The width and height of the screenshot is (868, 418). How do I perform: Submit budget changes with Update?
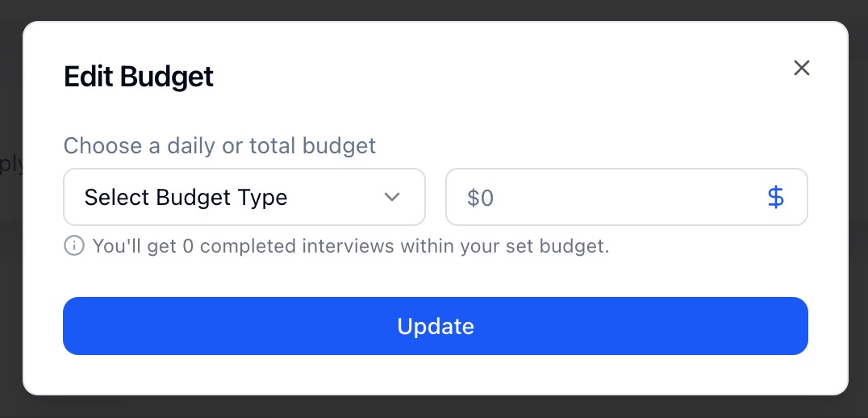tap(436, 326)
